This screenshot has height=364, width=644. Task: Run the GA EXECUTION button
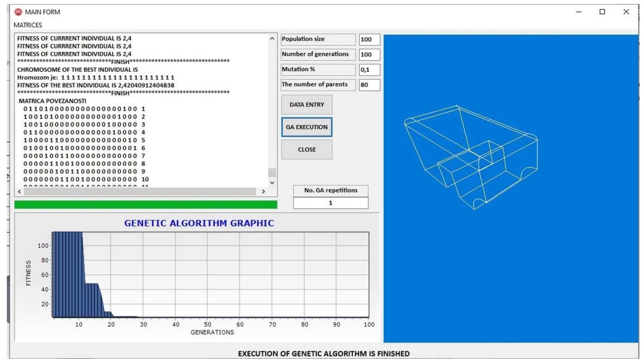click(x=306, y=127)
